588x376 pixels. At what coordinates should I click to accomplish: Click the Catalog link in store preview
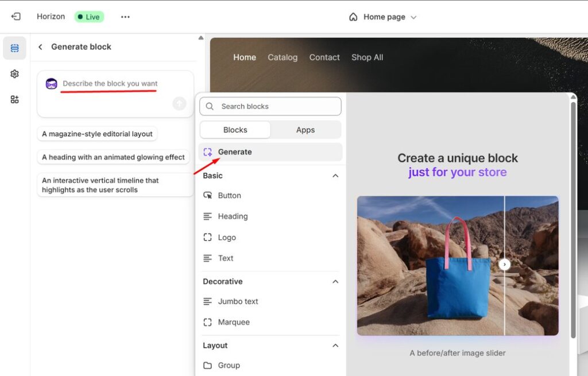tap(283, 57)
